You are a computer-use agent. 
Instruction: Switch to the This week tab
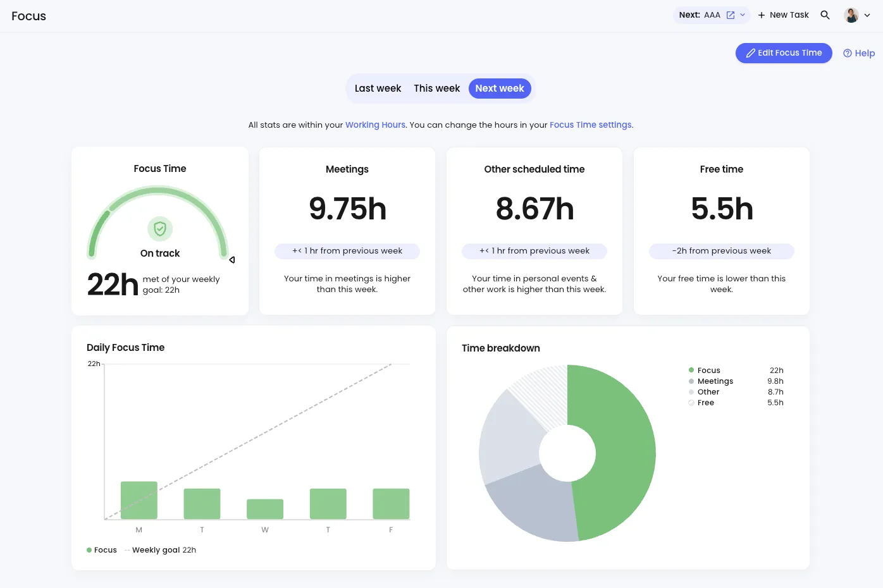[x=436, y=89]
